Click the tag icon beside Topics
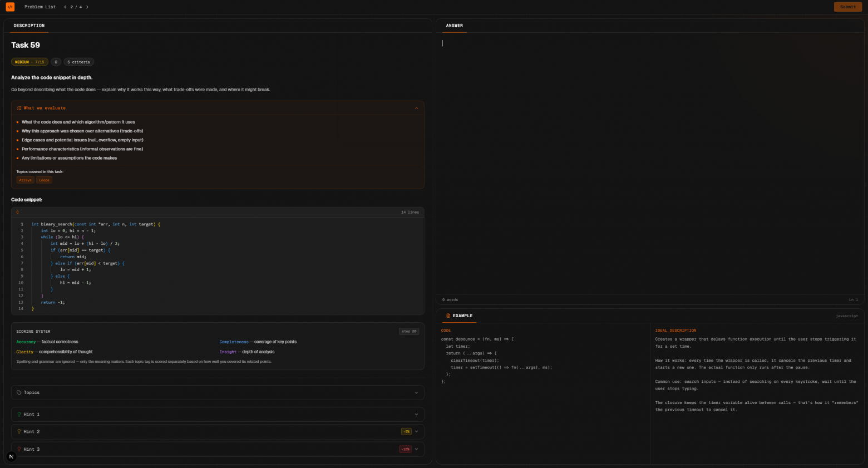This screenshot has width=868, height=468. 19,393
